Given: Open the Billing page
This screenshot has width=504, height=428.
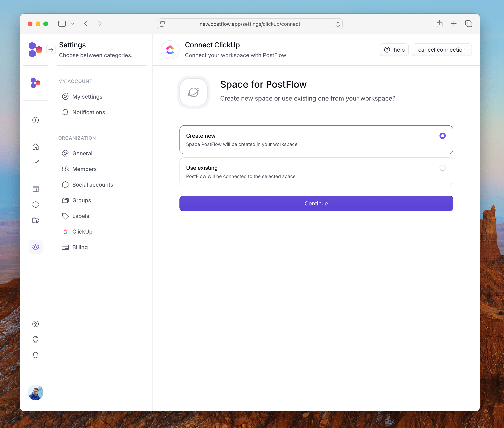Looking at the screenshot, I should [x=75, y=247].
